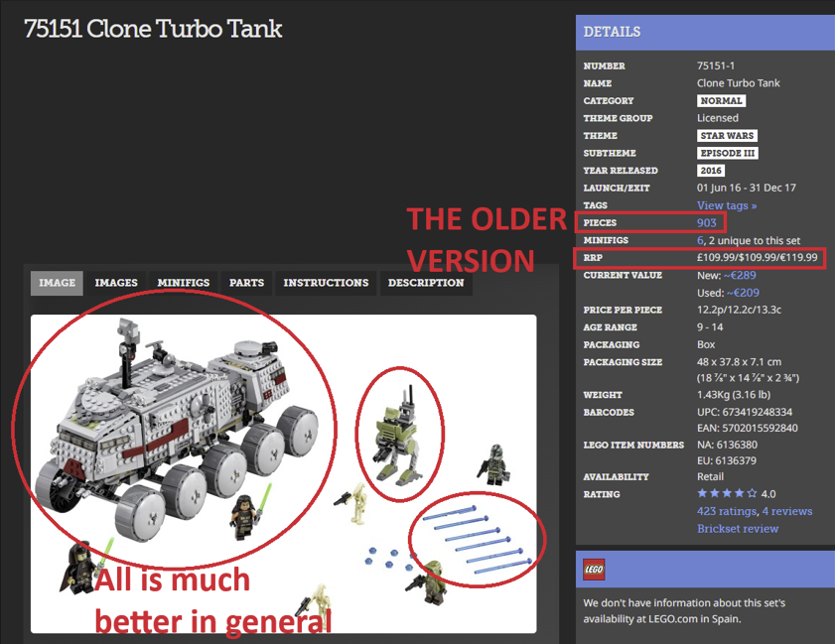Click the EU item number 6136379
The width and height of the screenshot is (835, 644).
coord(727,460)
